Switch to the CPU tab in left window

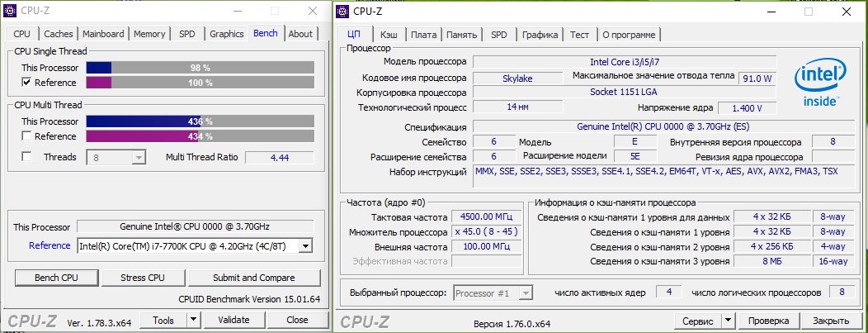click(22, 34)
